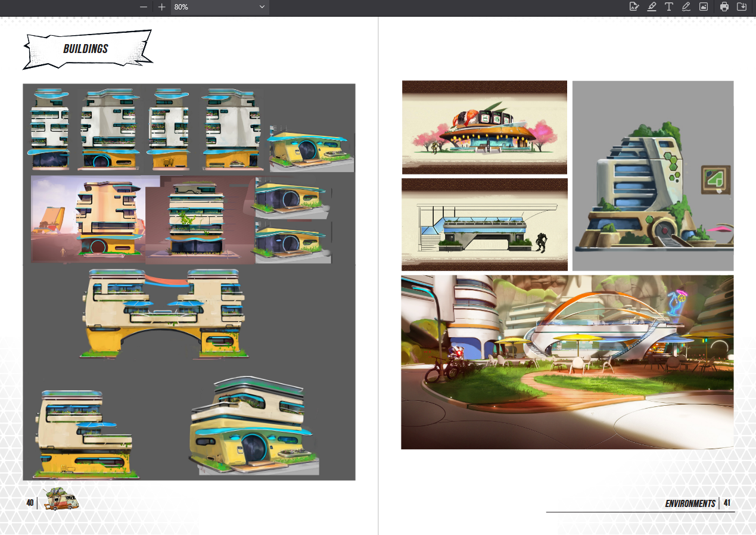Click page number 41

[727, 503]
